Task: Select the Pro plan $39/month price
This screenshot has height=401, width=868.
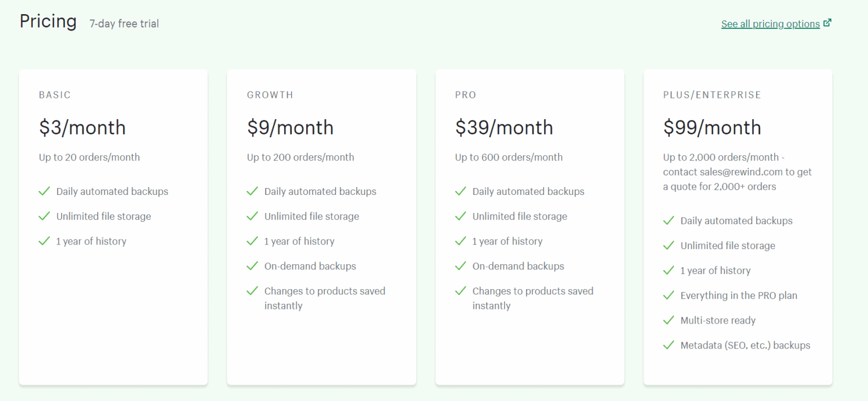Action: click(504, 128)
